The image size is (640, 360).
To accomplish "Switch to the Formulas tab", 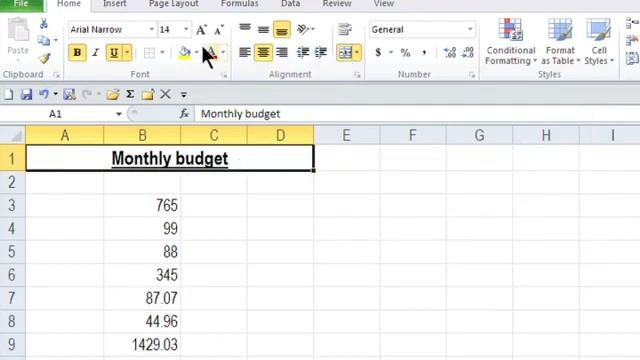I will (240, 4).
